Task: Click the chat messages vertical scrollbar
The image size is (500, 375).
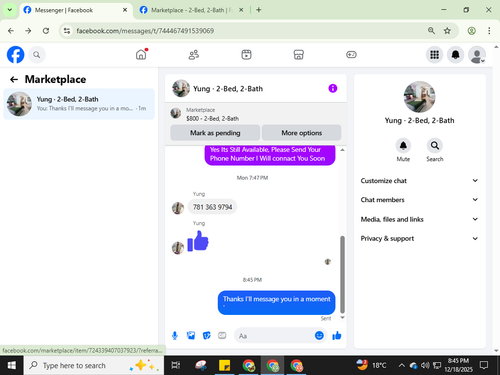Action: [342, 274]
